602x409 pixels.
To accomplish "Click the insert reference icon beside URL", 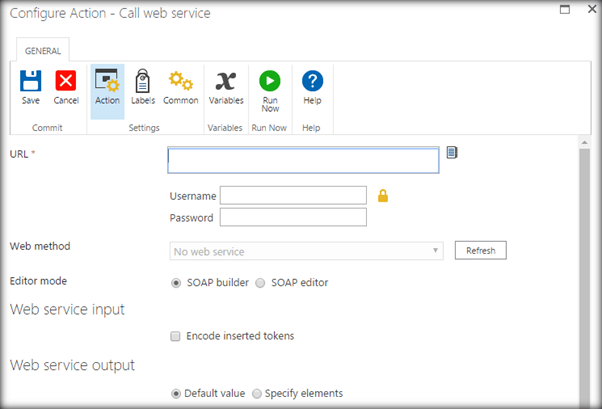I will (452, 153).
